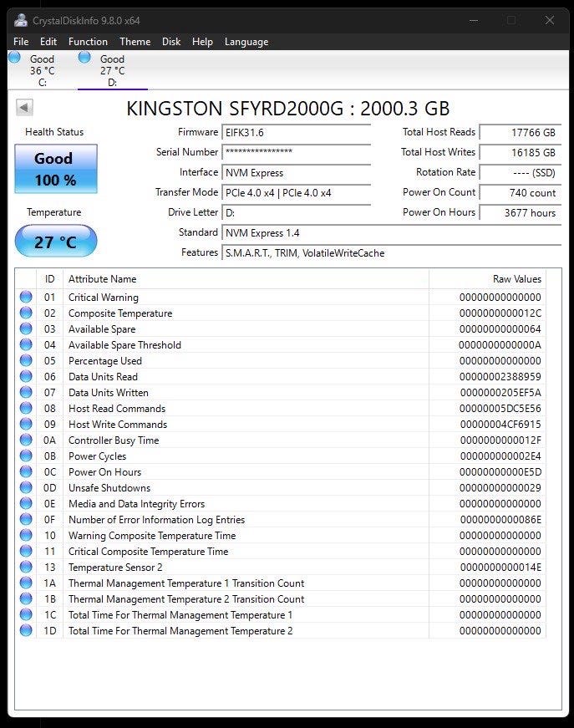Image resolution: width=574 pixels, height=728 pixels.
Task: Select the drive D: disk tab
Action: click(x=112, y=70)
